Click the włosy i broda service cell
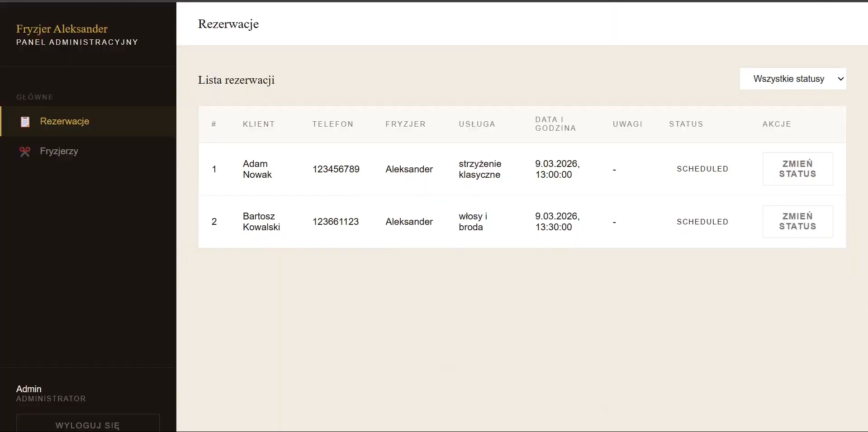This screenshot has height=432, width=868. (x=473, y=222)
